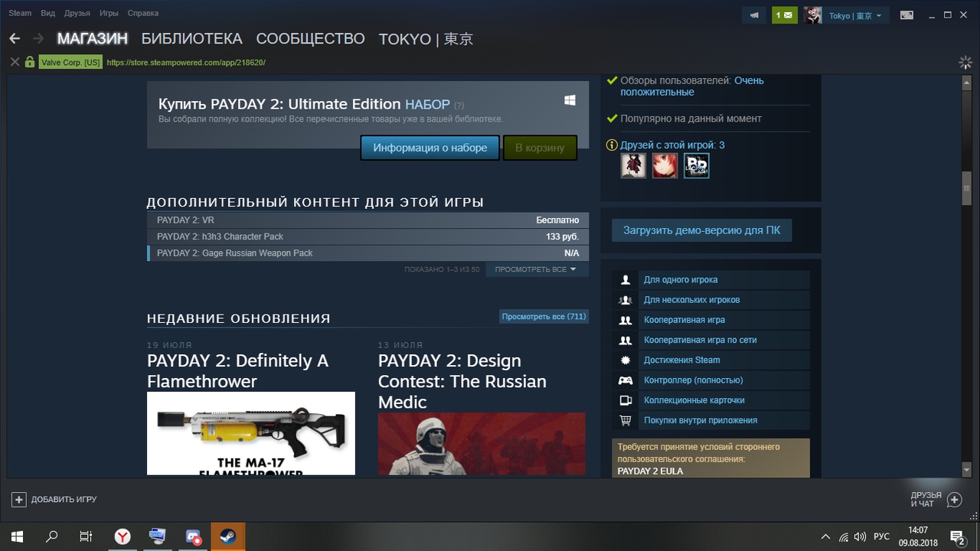Open 'PAYDAY 2: Definitely A Flamethrower' headline

(x=238, y=370)
